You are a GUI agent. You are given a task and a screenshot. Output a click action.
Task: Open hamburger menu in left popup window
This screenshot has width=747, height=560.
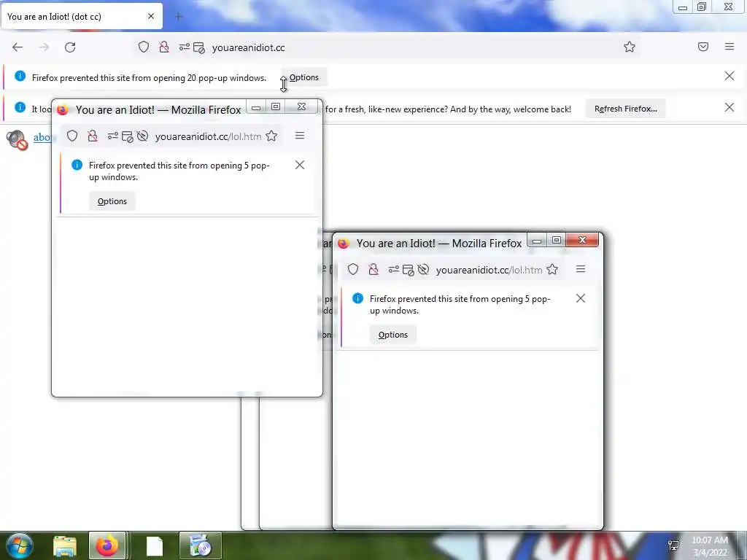(300, 136)
